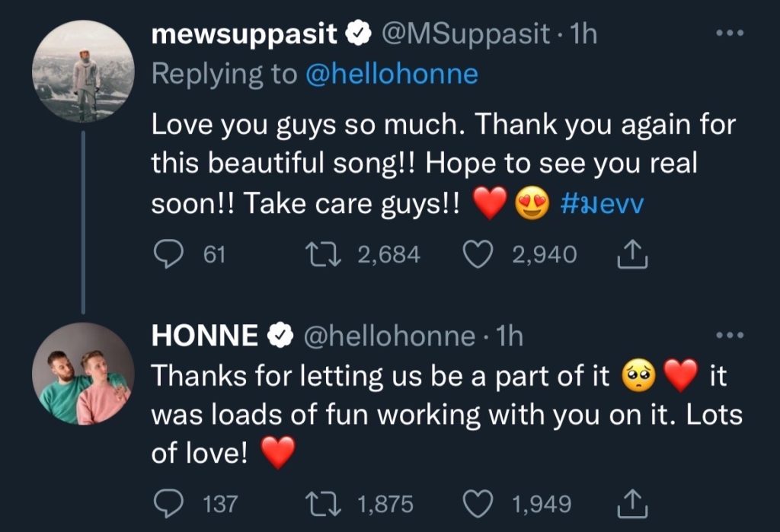Open mewsuppasit display name profile
780x532 pixels.
245,33
